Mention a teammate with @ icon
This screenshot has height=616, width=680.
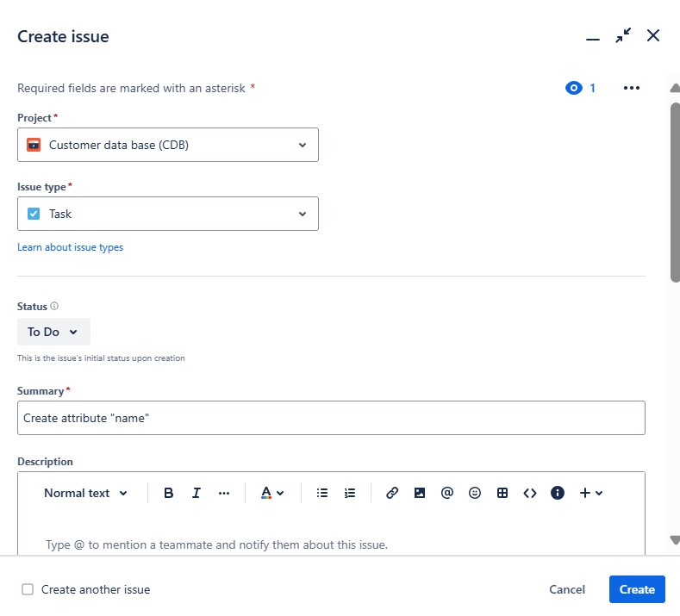point(447,493)
